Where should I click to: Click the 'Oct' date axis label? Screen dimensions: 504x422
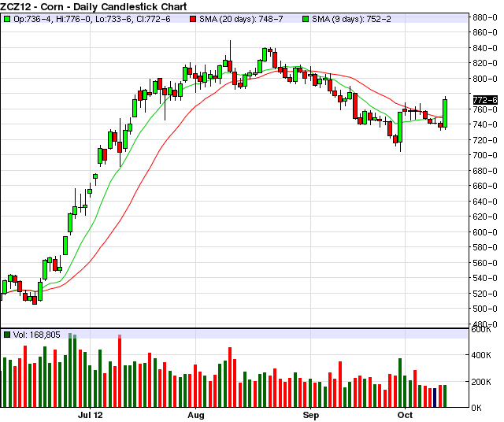click(x=405, y=415)
